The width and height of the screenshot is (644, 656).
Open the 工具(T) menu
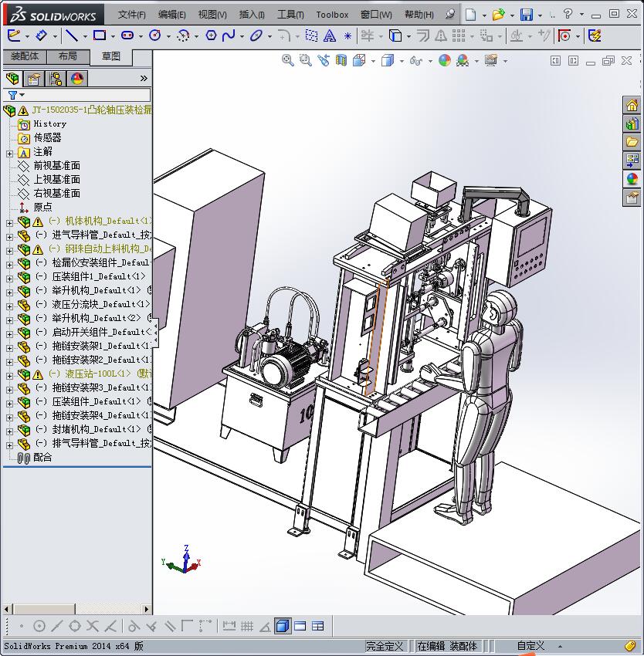(290, 15)
